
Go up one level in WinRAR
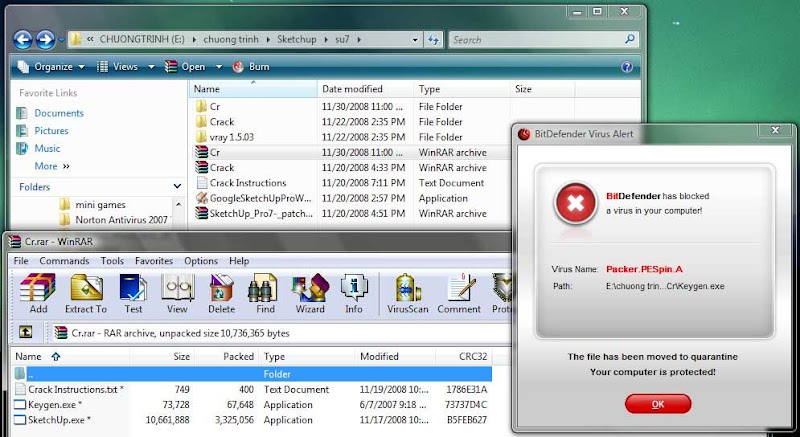(x=25, y=332)
